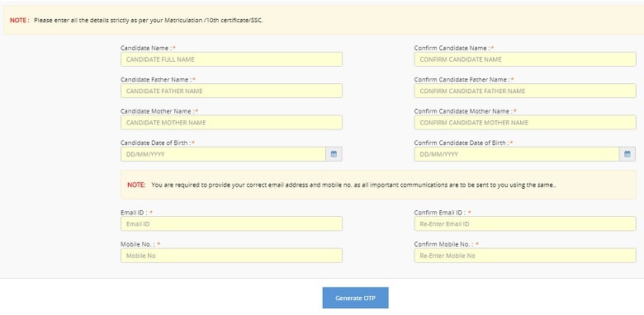The width and height of the screenshot is (644, 315).
Task: Click the 'Confirm Mobile No. :' label
Action: [x=443, y=244]
